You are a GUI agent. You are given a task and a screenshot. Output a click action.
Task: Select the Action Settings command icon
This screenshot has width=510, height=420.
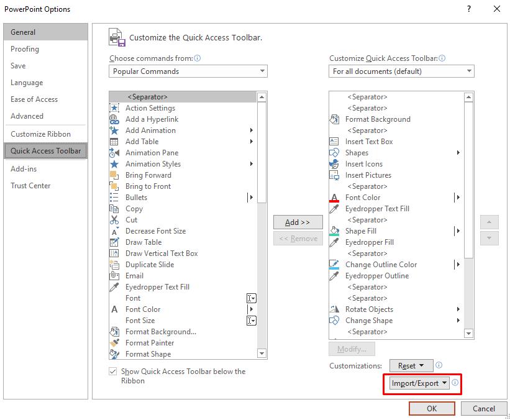(x=114, y=108)
